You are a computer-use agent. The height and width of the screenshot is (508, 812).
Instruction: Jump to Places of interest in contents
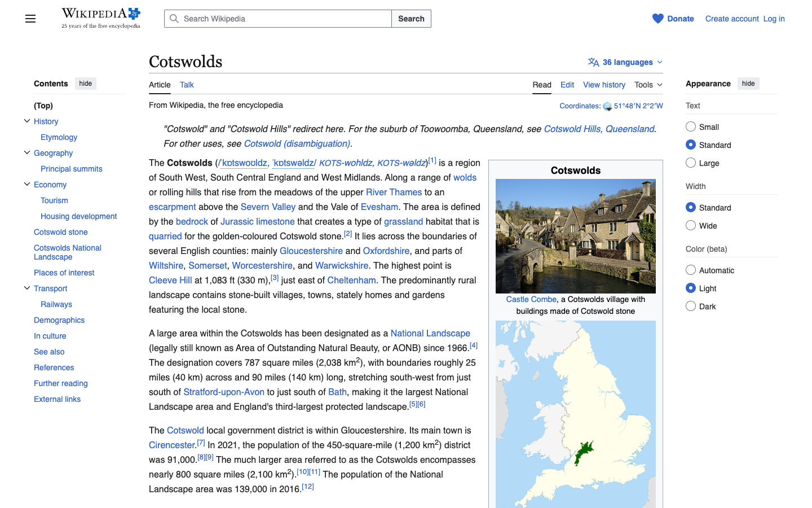tap(64, 273)
